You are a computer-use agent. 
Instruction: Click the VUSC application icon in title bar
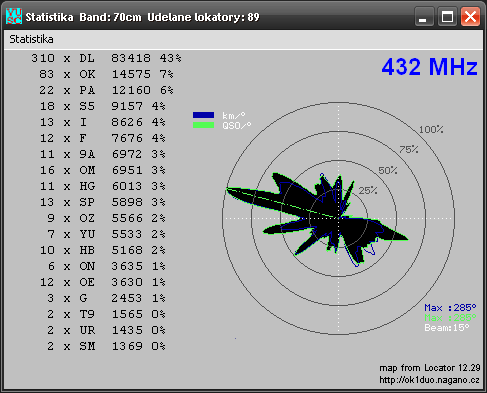click(14, 16)
